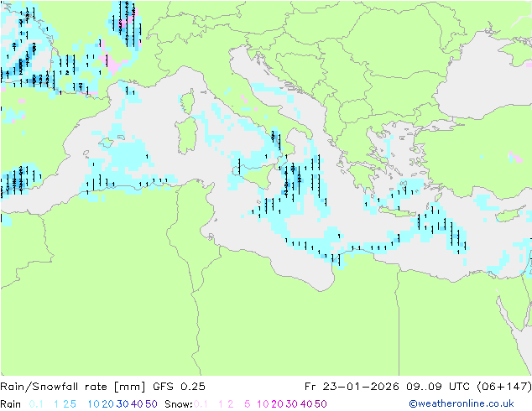The width and height of the screenshot is (532, 411).
Task: Select the Snow legend value 5
Action: (x=248, y=404)
